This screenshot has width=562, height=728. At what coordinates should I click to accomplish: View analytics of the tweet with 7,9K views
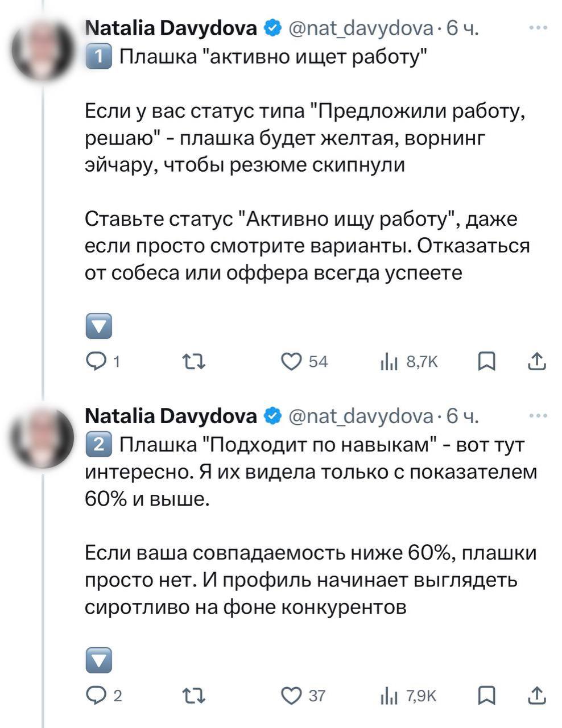[x=389, y=696]
